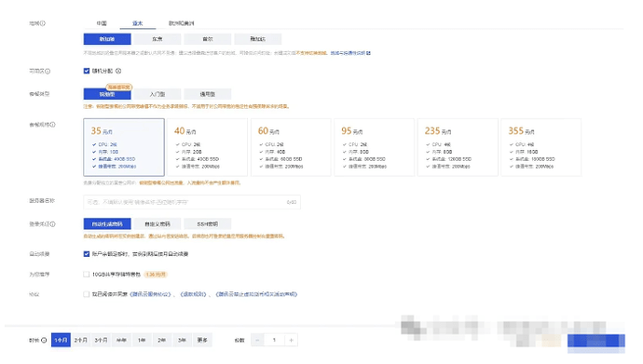Image resolution: width=643 pixels, height=364 pixels.
Task: Switch to the 亚太 region tab
Action: pos(137,23)
